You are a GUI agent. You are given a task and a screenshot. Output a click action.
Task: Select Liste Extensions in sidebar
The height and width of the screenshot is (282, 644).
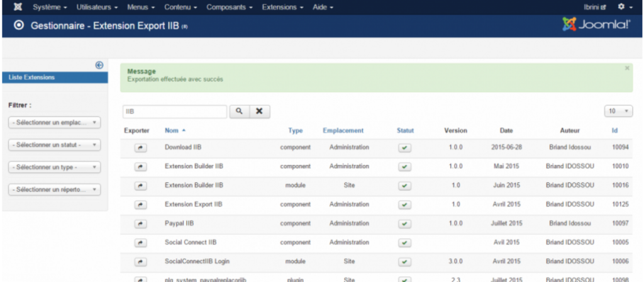55,77
